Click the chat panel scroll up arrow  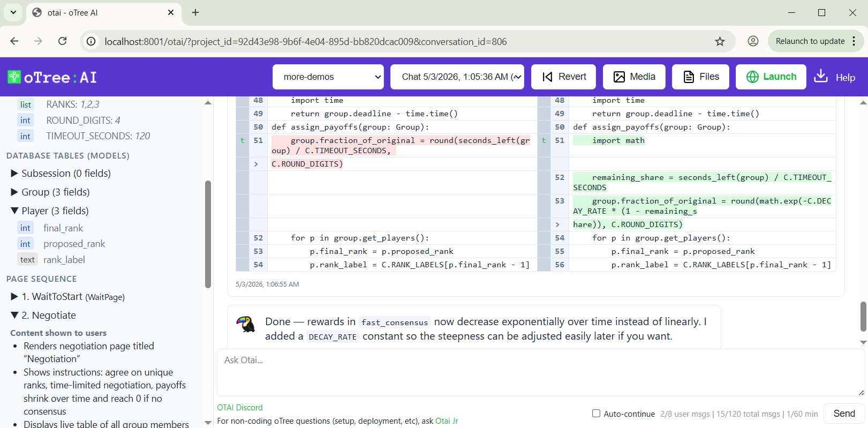pyautogui.click(x=863, y=102)
